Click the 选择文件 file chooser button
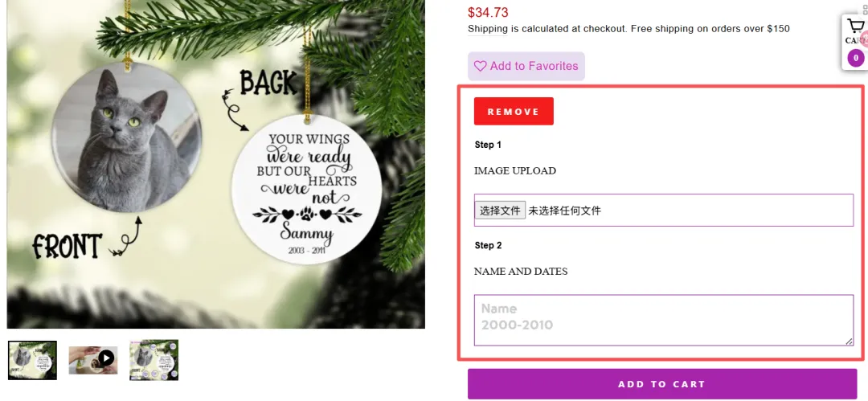Image resolution: width=868 pixels, height=401 pixels. coord(500,211)
